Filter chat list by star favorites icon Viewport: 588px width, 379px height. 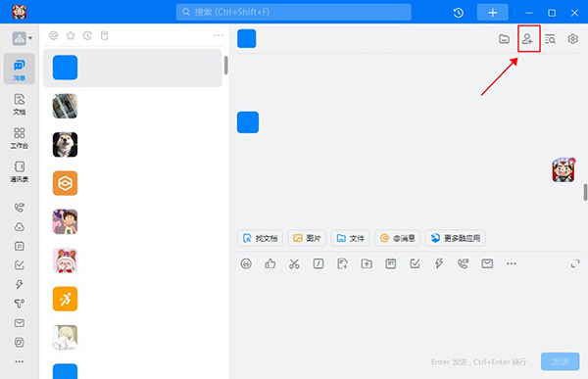coord(71,35)
